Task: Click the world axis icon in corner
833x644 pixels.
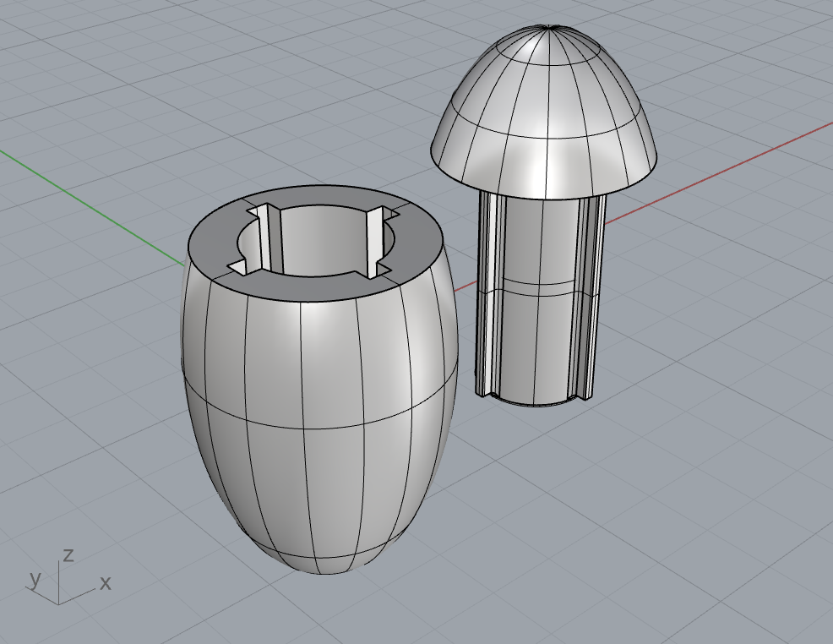Action: 67,577
